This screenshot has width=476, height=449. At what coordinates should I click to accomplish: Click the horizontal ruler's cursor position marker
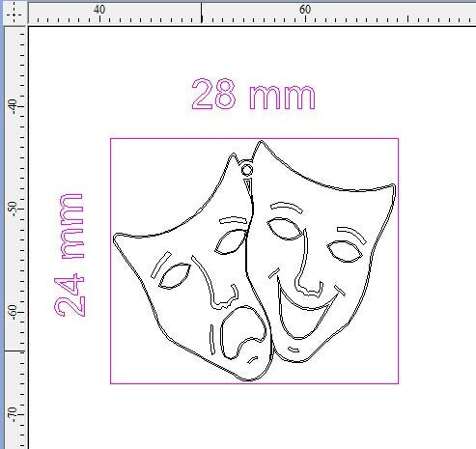pos(202,13)
